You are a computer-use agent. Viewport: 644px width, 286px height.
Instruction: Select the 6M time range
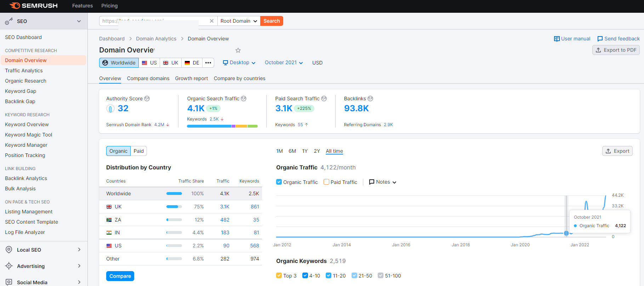click(x=292, y=151)
